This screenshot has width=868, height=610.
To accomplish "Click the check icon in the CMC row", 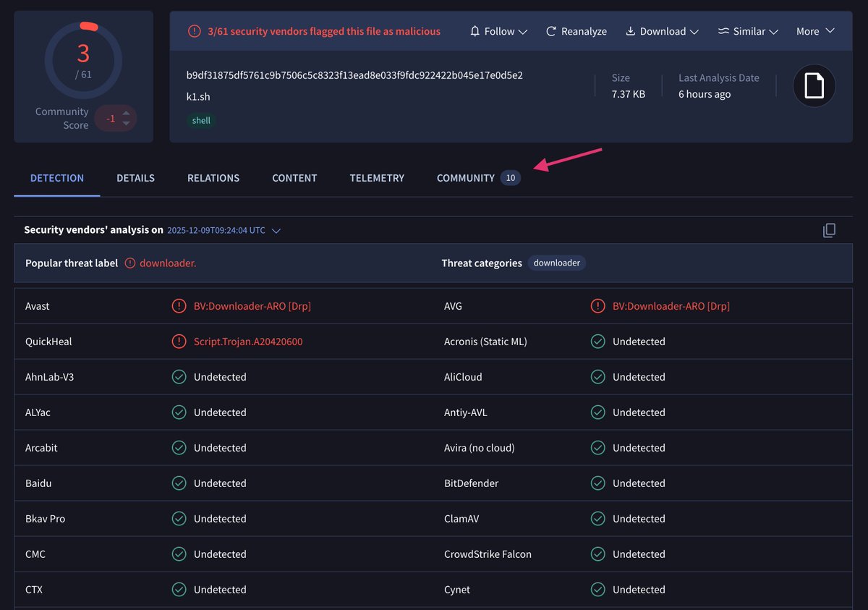I will [179, 554].
